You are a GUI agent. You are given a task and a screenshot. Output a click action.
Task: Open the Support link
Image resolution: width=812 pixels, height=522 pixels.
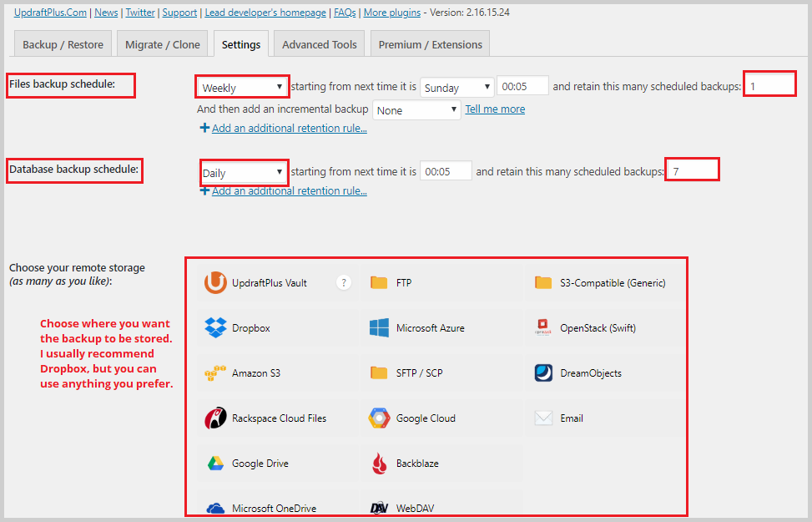(x=179, y=13)
